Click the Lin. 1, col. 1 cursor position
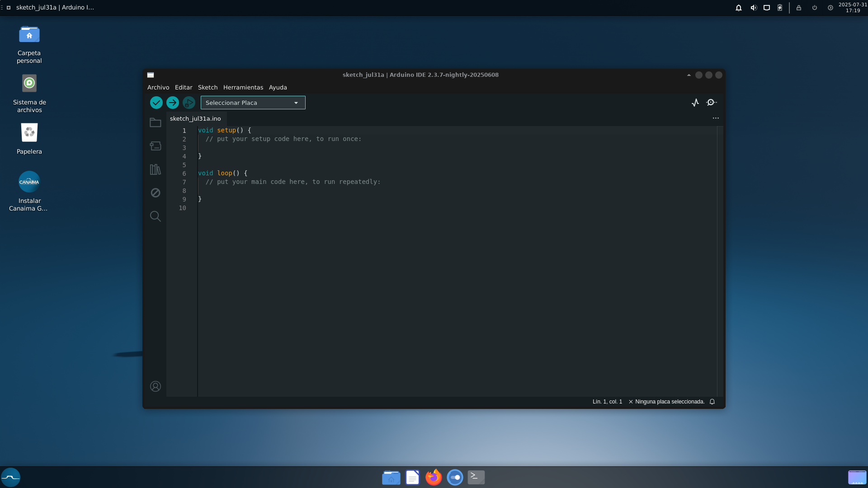The image size is (868, 488). [607, 402]
